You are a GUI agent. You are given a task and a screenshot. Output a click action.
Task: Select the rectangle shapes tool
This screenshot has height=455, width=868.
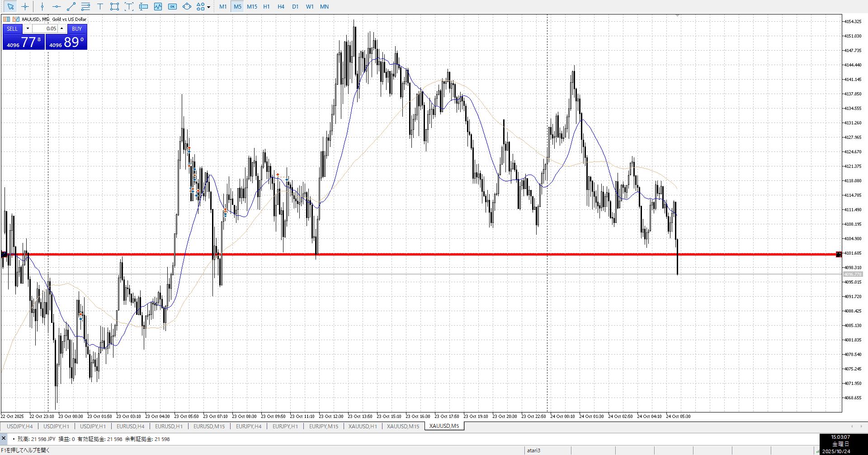114,6
